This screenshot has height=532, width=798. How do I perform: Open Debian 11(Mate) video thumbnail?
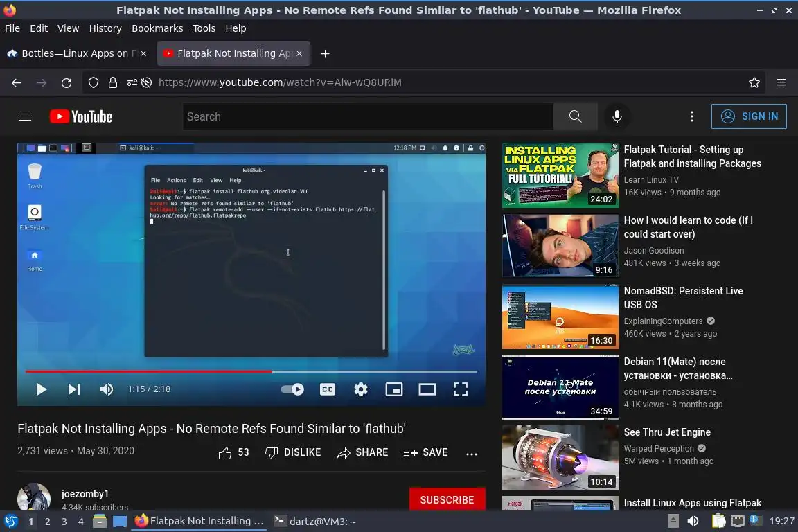pyautogui.click(x=560, y=387)
